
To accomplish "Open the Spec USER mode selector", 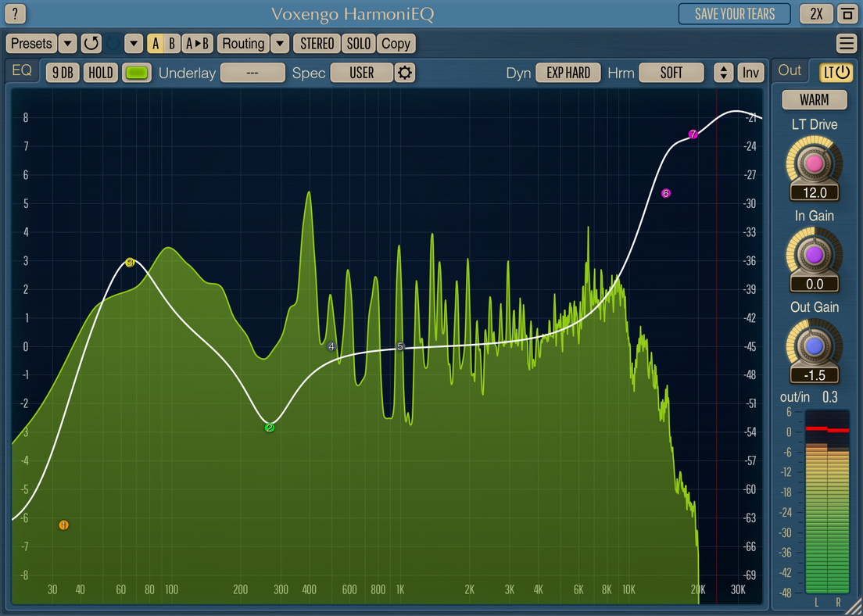I will pyautogui.click(x=362, y=73).
